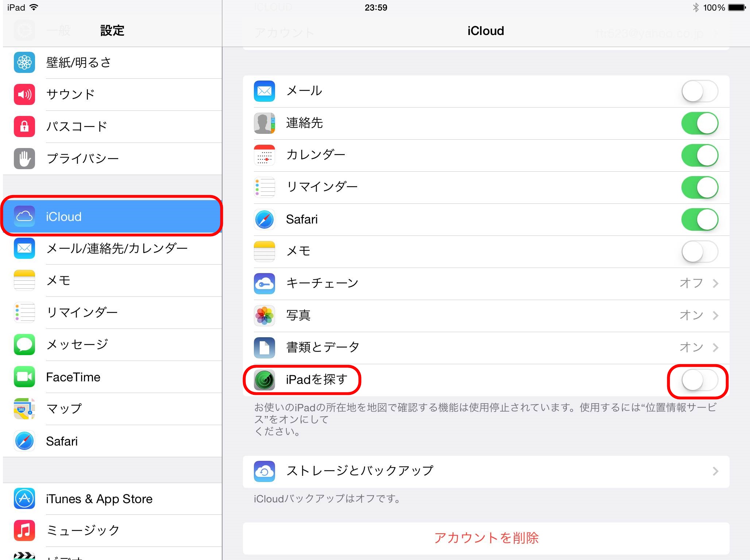Viewport: 750px width, 560px height.
Task: Tap the 23:59 clock in status bar
Action: click(376, 8)
